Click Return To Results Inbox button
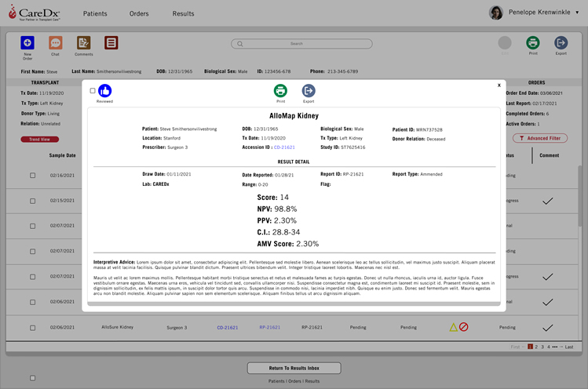The width and height of the screenshot is (588, 389). coord(294,368)
